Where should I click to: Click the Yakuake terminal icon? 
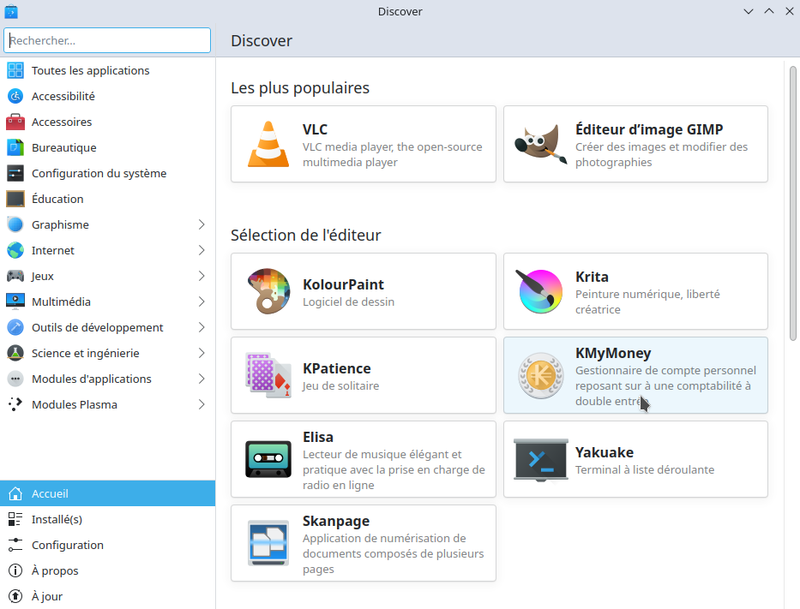[x=540, y=459]
